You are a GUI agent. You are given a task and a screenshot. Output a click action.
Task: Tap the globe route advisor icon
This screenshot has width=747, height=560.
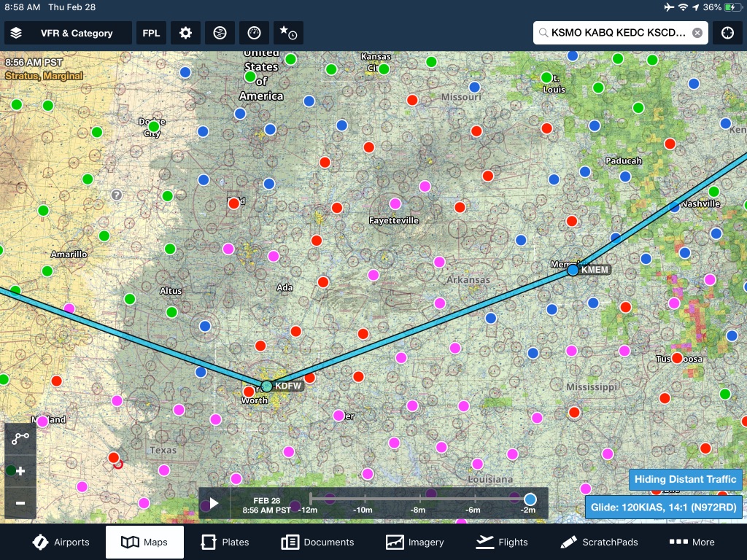pos(220,33)
